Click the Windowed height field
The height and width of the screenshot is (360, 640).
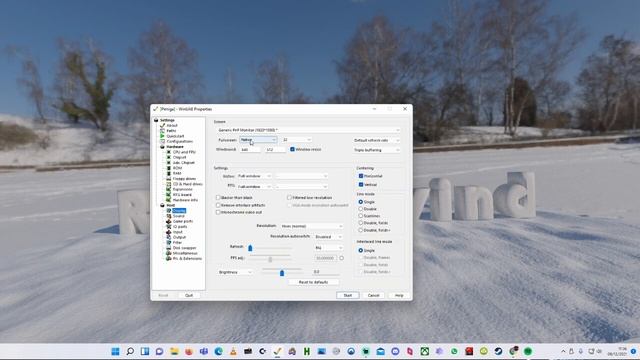point(275,150)
